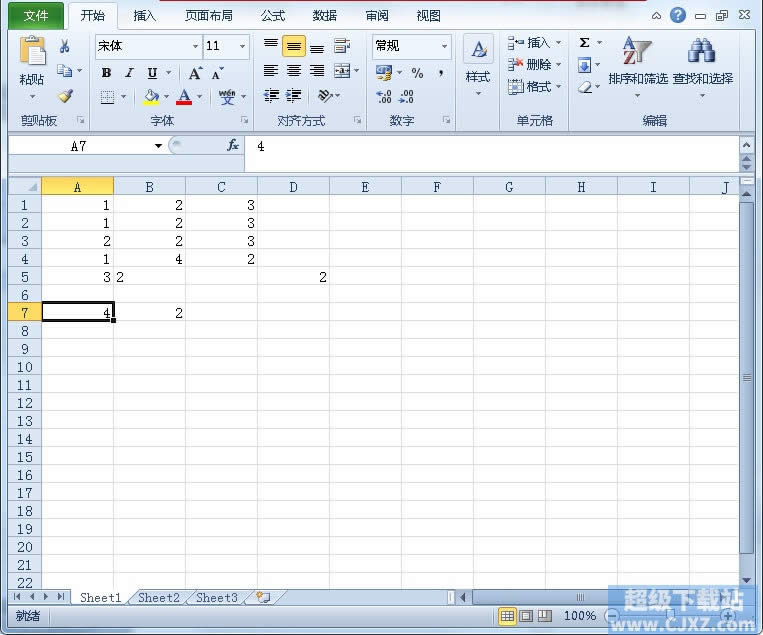Click the text Orientation icon
The image size is (763, 635).
point(325,96)
